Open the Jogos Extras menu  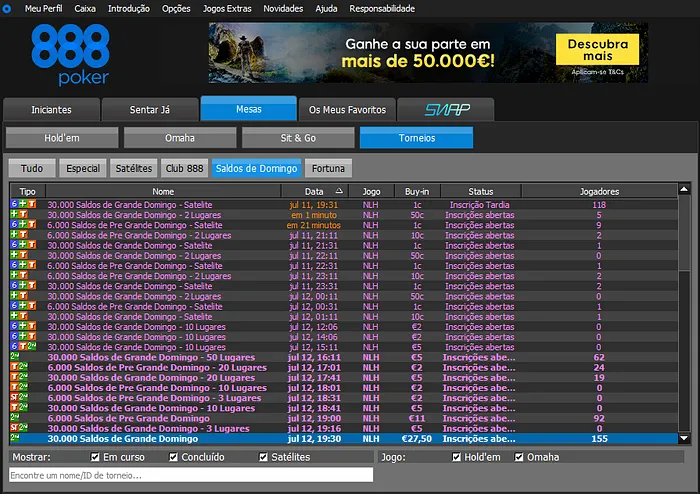tap(227, 8)
